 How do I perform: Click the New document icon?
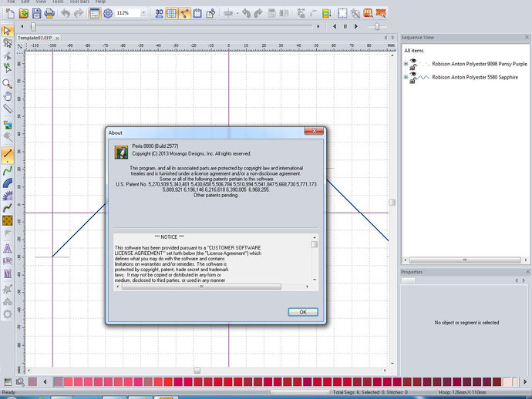[x=11, y=13]
